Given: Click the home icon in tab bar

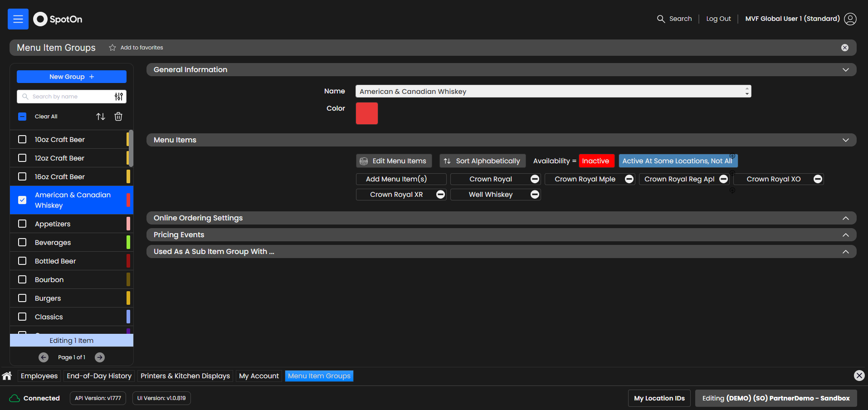Looking at the screenshot, I should (x=7, y=376).
